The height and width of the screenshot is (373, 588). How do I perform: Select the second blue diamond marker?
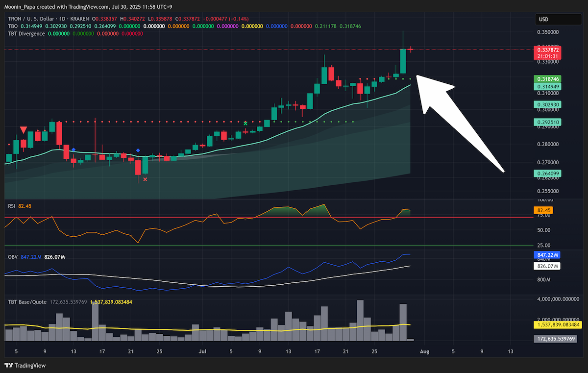click(138, 150)
